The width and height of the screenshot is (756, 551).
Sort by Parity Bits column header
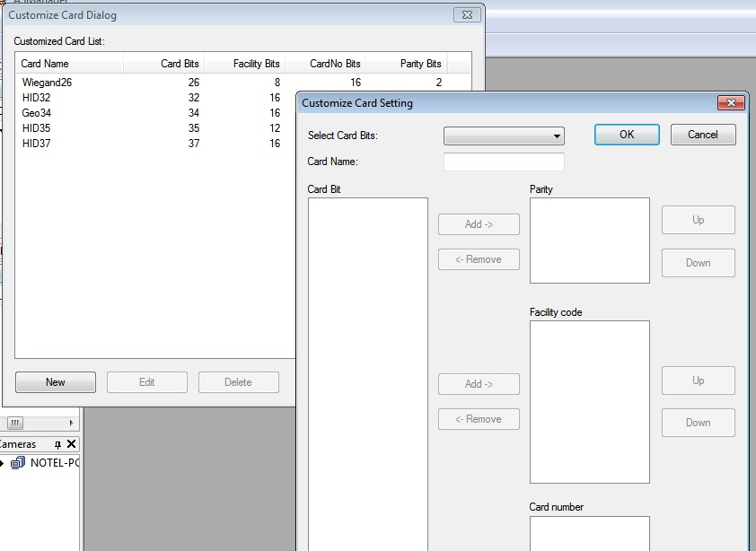(407, 64)
